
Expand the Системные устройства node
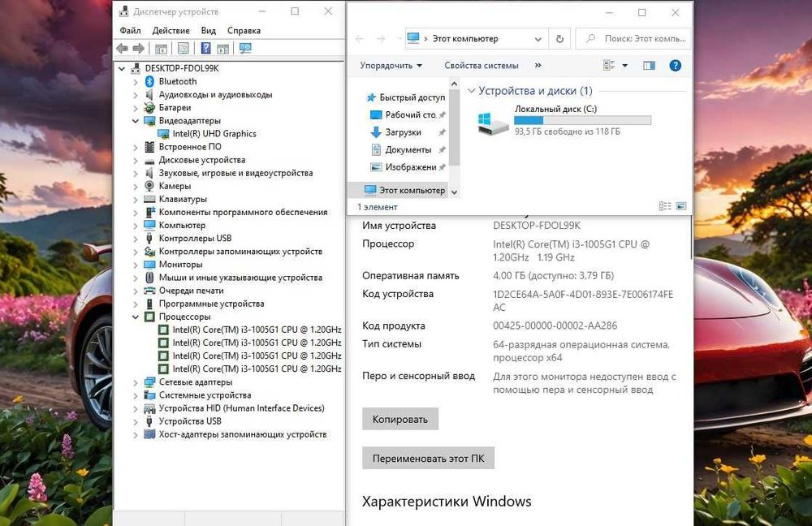pos(136,395)
